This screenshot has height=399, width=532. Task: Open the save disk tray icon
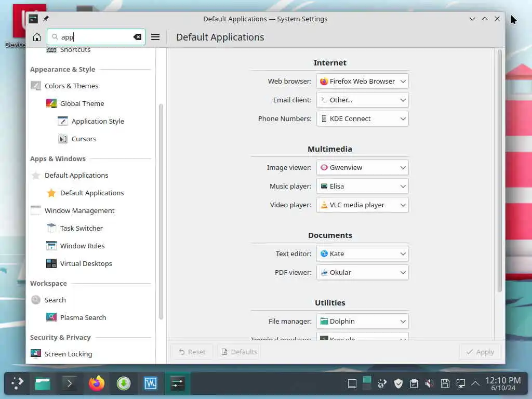pyautogui.click(x=445, y=383)
